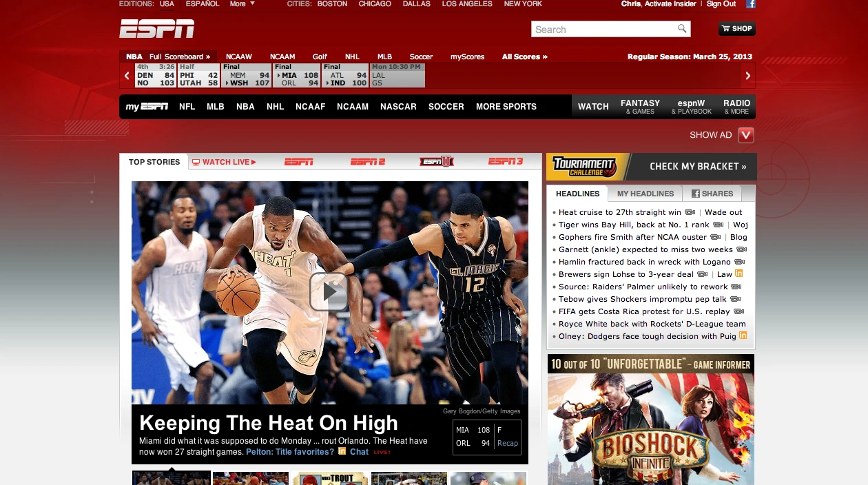Click Sign Out link
868x485 pixels.
(x=721, y=4)
